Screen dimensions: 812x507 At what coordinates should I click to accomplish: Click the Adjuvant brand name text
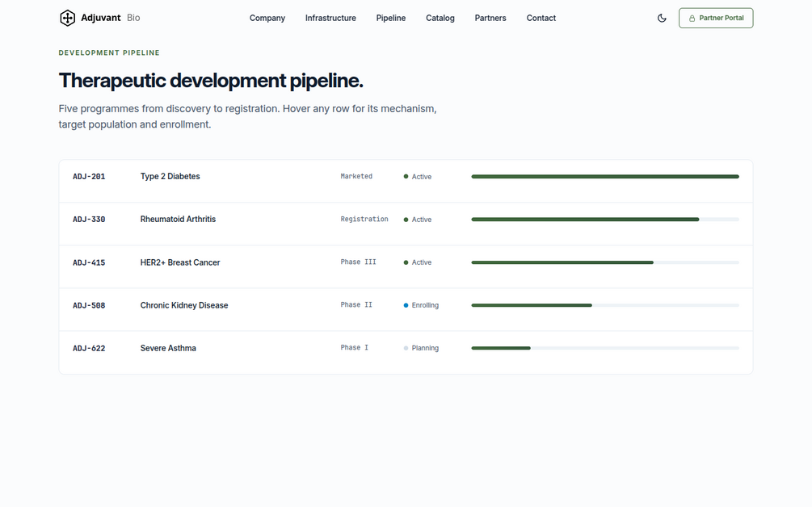tap(101, 18)
